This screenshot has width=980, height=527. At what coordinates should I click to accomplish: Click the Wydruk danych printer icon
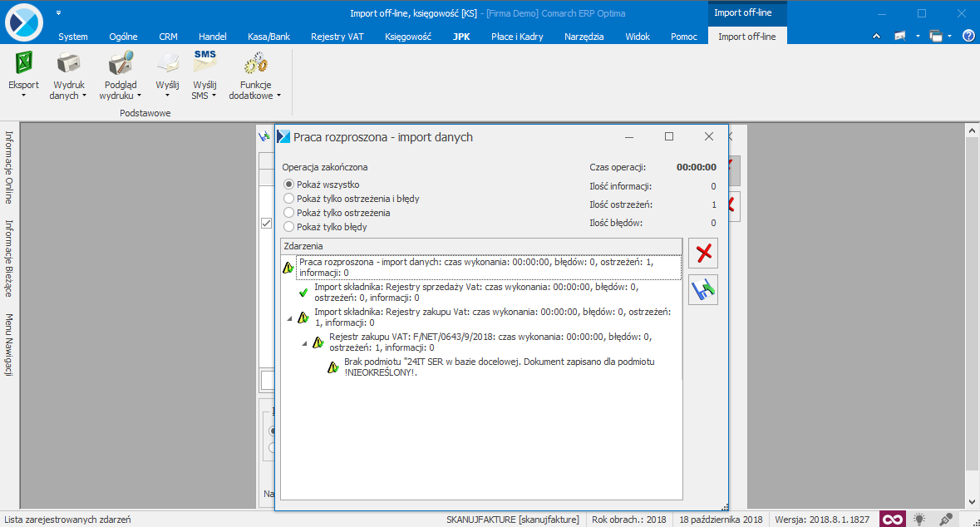click(68, 63)
